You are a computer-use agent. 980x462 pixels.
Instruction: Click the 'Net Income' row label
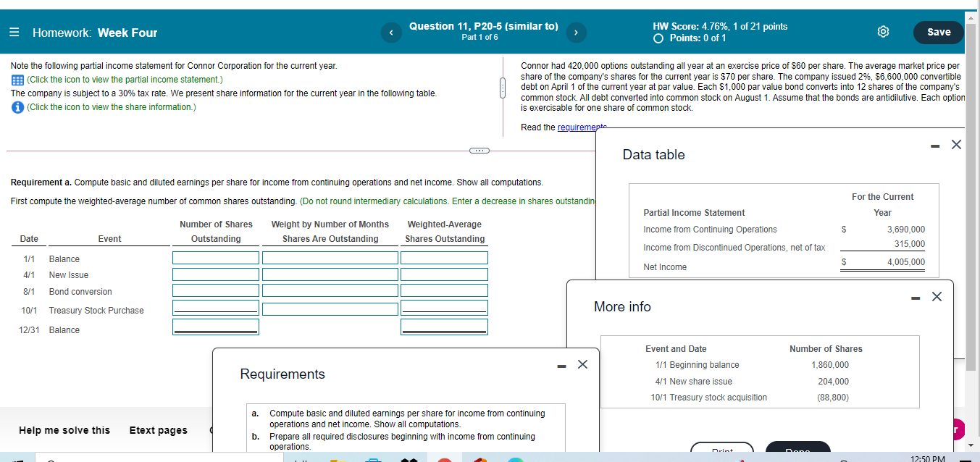tap(665, 267)
